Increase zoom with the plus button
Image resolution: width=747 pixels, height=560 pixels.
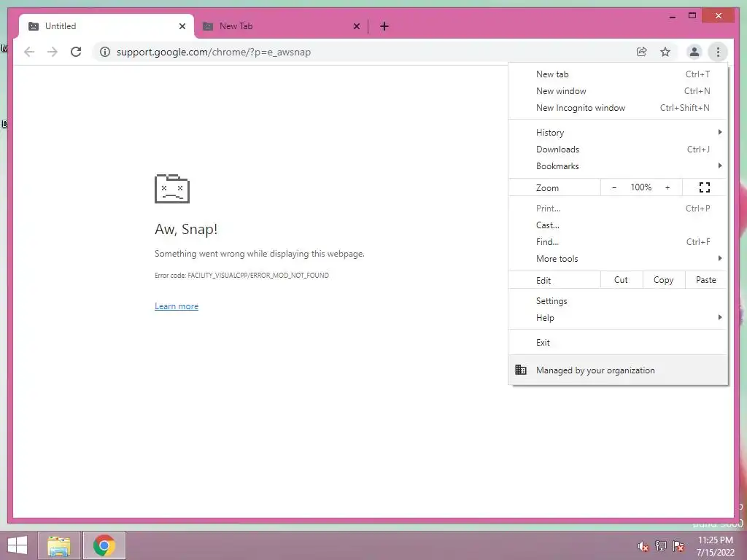coord(667,187)
